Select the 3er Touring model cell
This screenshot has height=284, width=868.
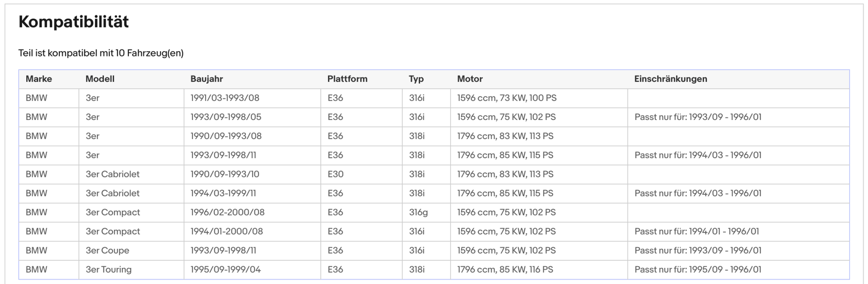108,270
